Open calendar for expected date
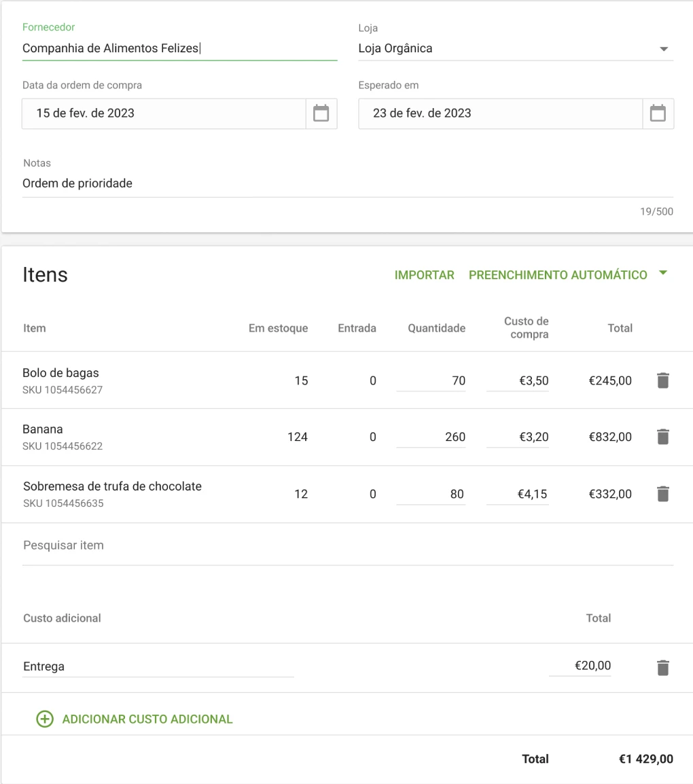The width and height of the screenshot is (693, 784). 658,113
